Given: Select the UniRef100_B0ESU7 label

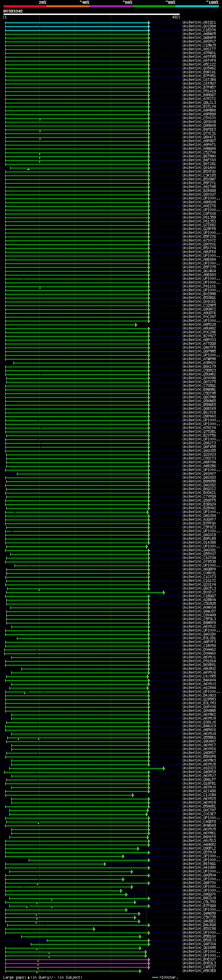Looking at the screenshot, I should click(x=199, y=959).
